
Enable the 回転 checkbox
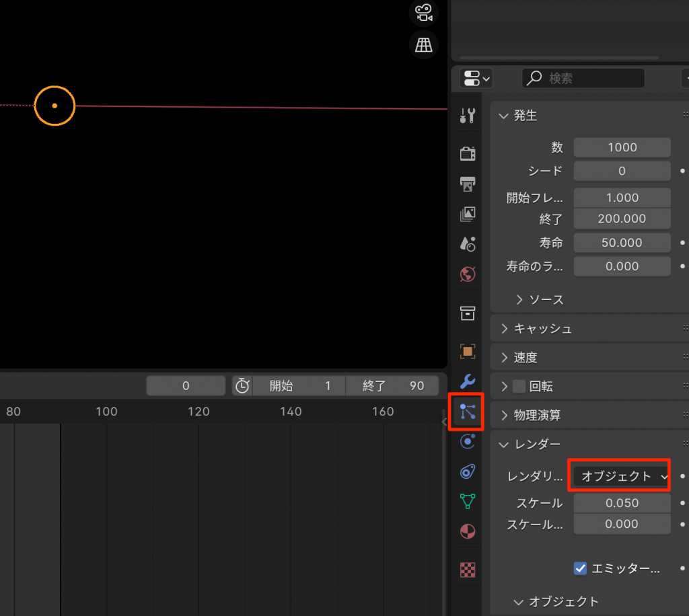pos(519,387)
